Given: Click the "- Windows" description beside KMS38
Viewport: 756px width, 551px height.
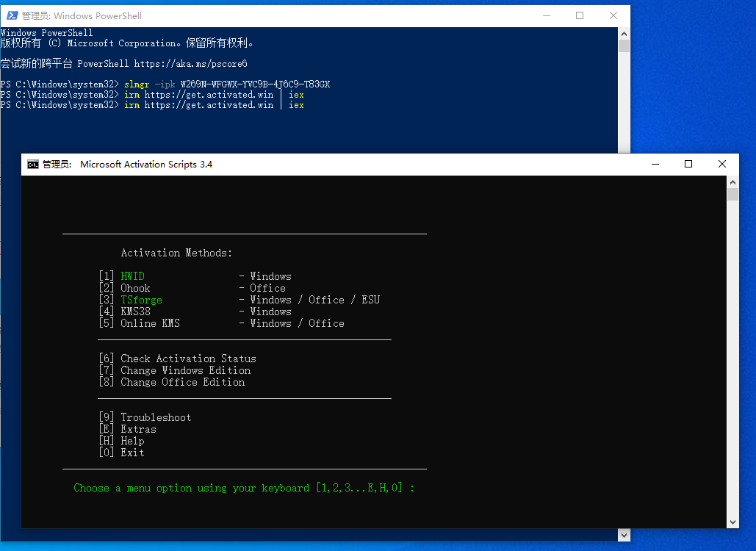Looking at the screenshot, I should point(265,311).
